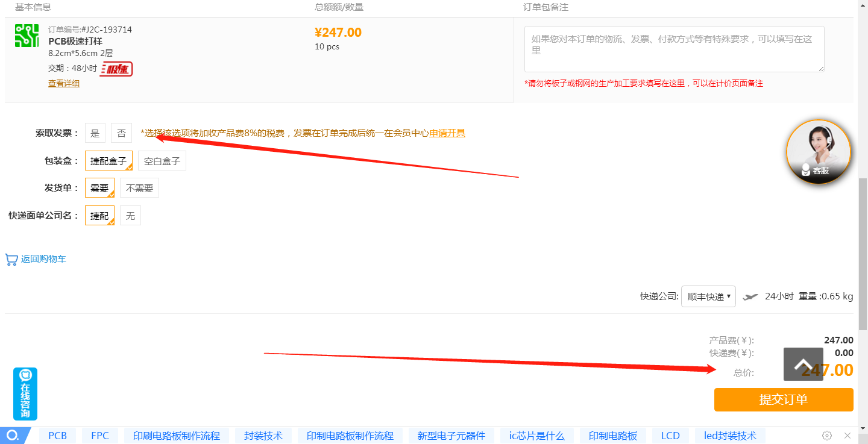The height and width of the screenshot is (444, 868).
Task: Click the blue search icon in bottom bar
Action: click(x=12, y=436)
